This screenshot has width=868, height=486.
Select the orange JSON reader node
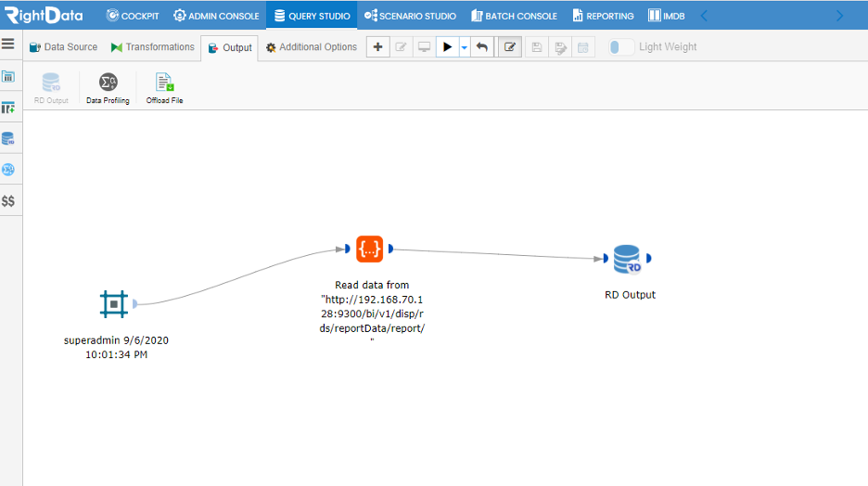point(369,249)
